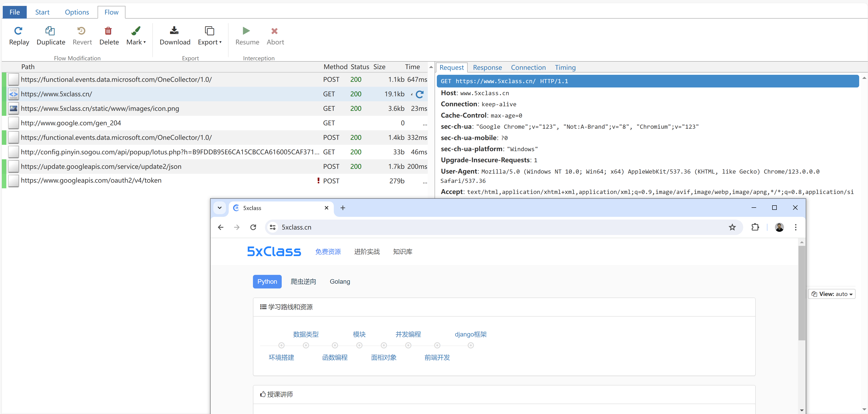
Task: Click flow list scroll-up arrow
Action: pos(431,67)
